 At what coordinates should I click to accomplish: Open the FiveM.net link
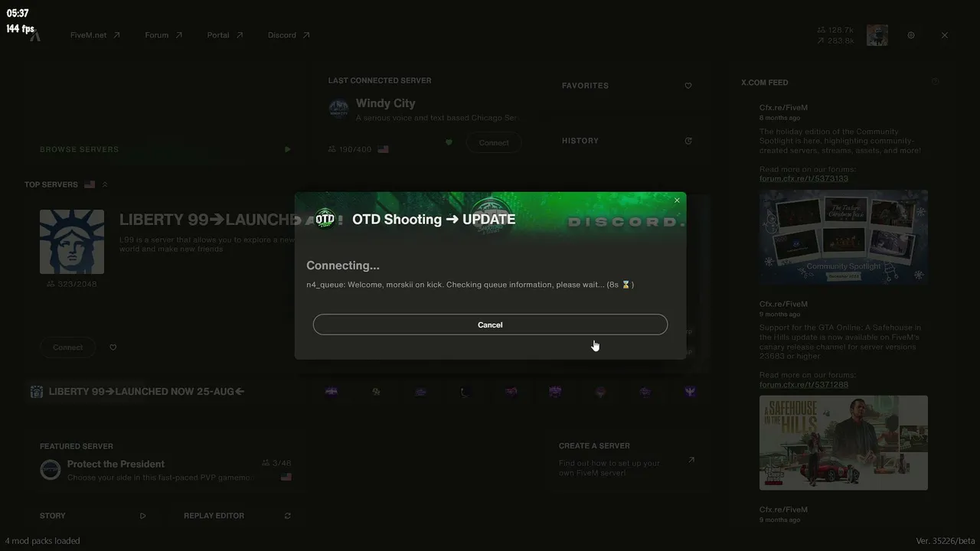95,35
